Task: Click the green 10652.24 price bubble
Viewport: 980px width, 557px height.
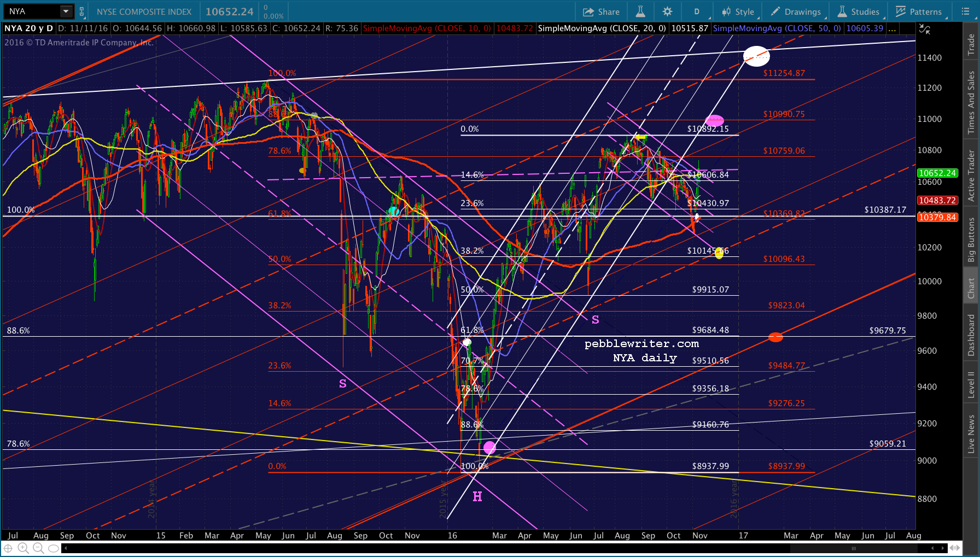Action: [937, 173]
